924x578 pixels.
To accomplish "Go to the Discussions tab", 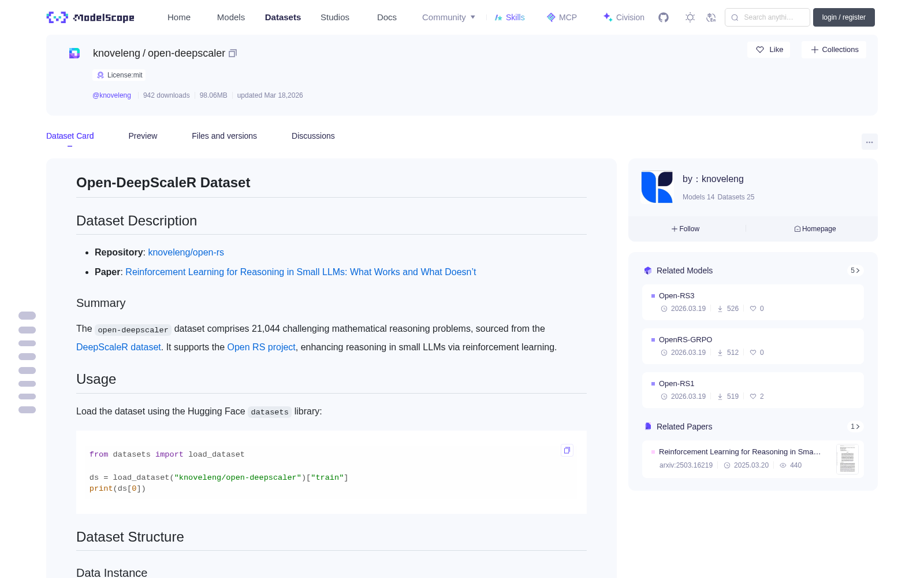I will coord(313,136).
